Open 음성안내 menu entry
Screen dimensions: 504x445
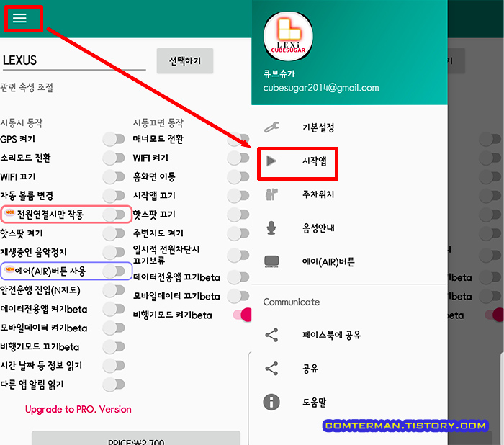[x=349, y=228]
